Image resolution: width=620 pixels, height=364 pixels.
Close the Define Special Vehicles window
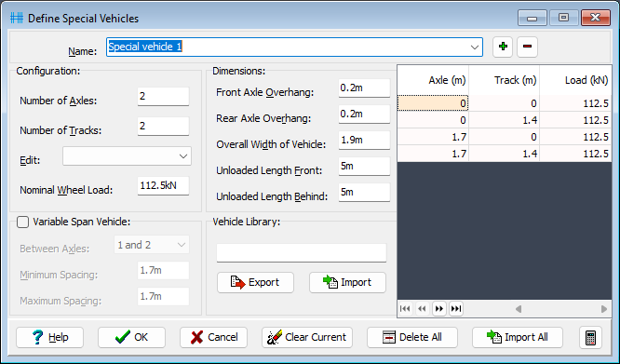click(596, 18)
